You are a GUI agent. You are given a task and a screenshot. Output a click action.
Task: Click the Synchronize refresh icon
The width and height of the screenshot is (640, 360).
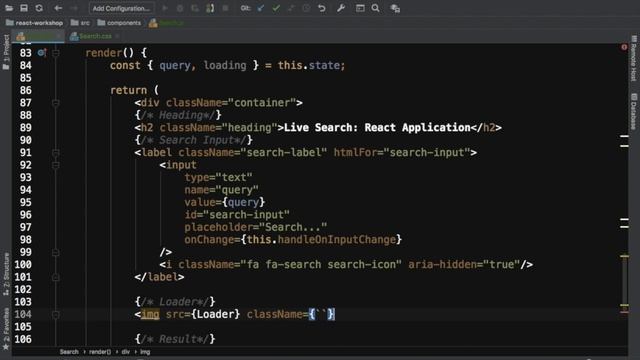[x=39, y=8]
